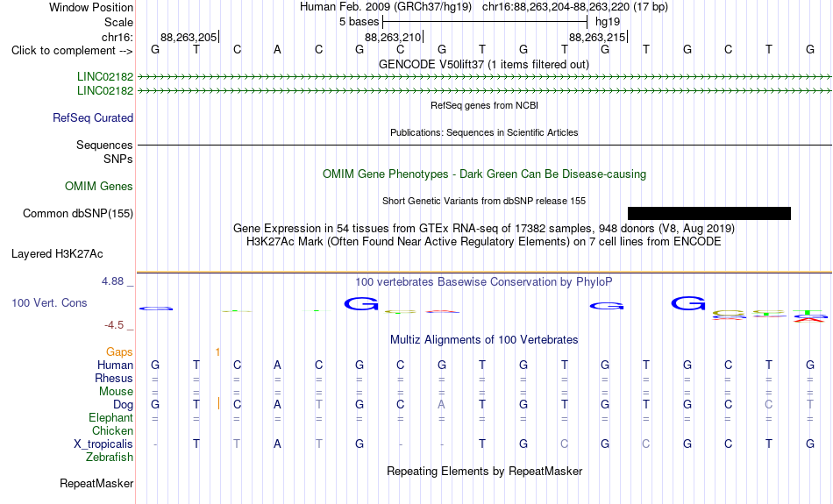The width and height of the screenshot is (833, 504).
Task: Click the 88,263,215 ruler position
Action: pyautogui.click(x=597, y=37)
